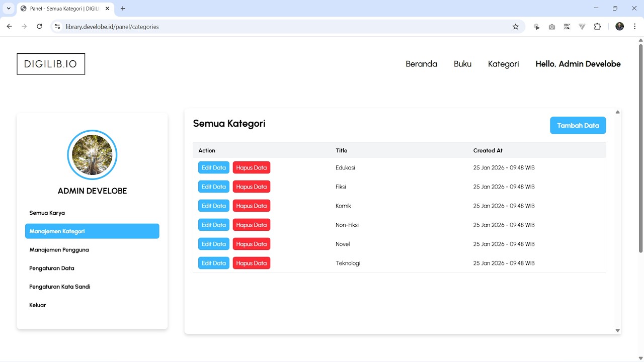644x362 pixels.
Task: Select the Teknologi title cell
Action: (348, 263)
